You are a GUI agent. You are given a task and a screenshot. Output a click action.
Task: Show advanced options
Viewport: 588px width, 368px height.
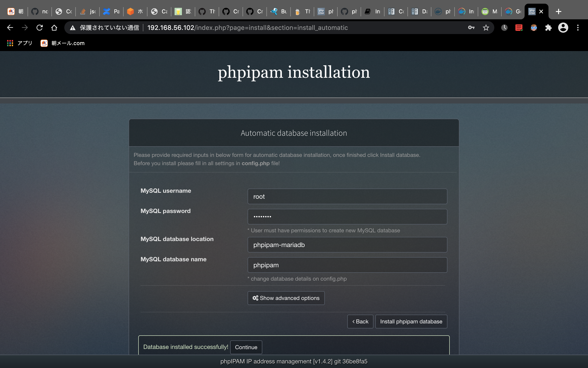[x=286, y=298]
